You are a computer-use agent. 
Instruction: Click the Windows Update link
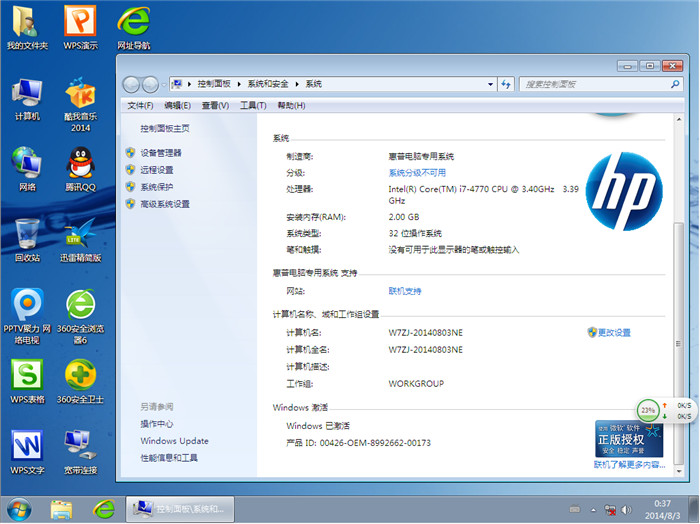pos(174,441)
